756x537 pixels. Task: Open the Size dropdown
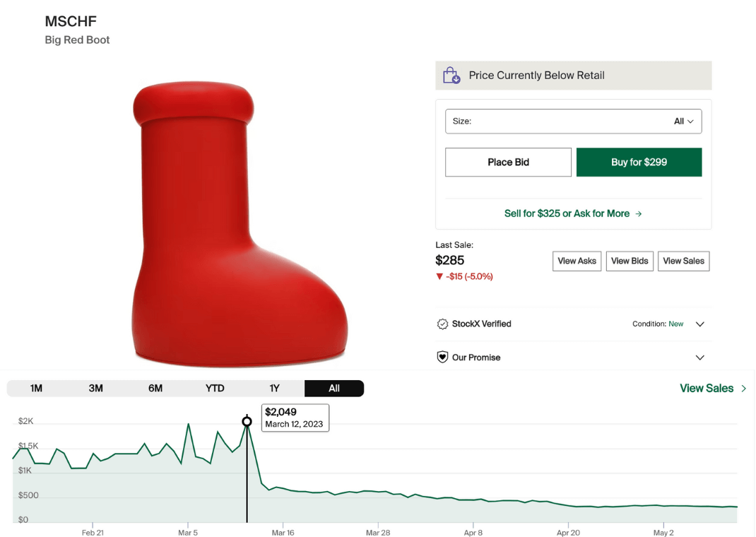click(x=573, y=121)
